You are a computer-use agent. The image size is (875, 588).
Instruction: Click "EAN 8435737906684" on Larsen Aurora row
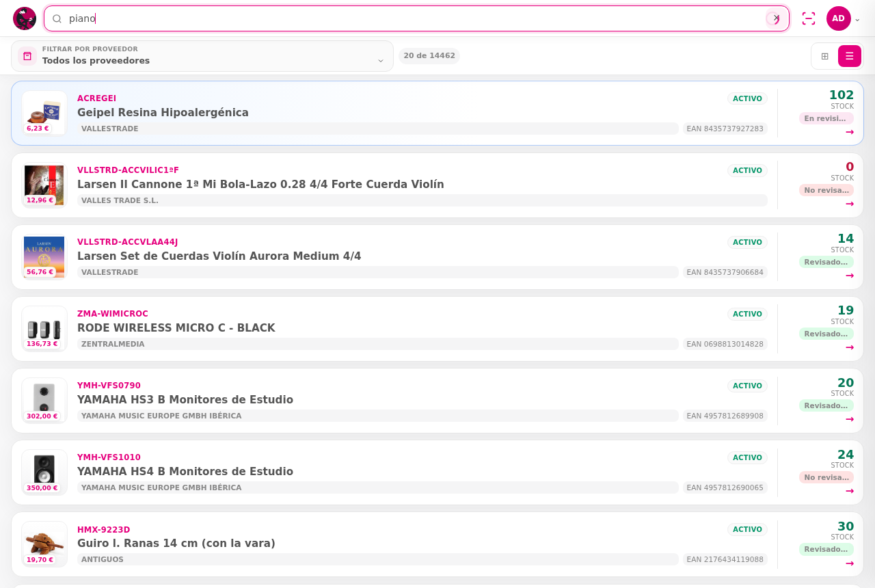point(725,272)
